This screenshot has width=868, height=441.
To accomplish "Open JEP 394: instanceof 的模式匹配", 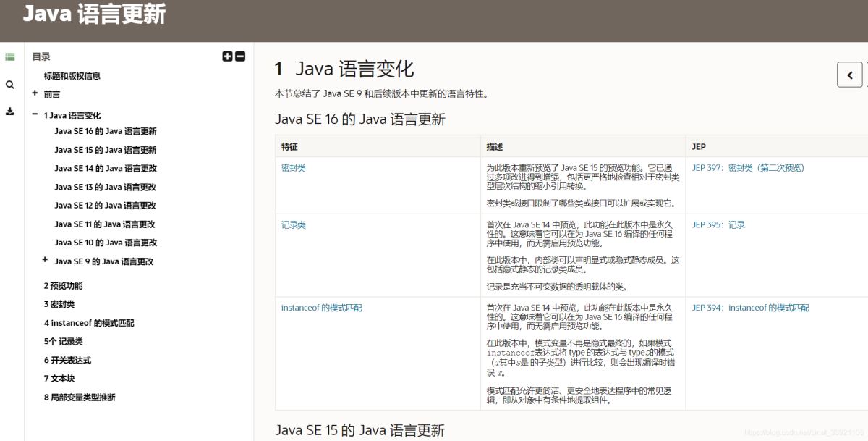I will [752, 307].
